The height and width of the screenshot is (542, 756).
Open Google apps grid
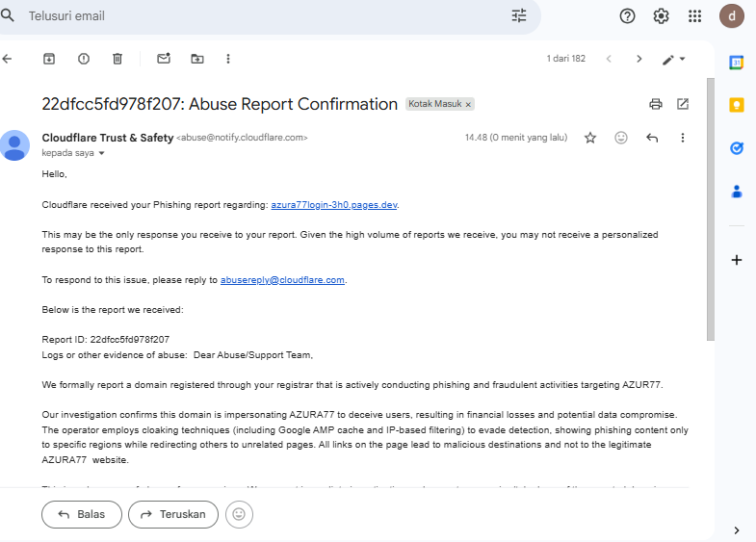pos(694,16)
